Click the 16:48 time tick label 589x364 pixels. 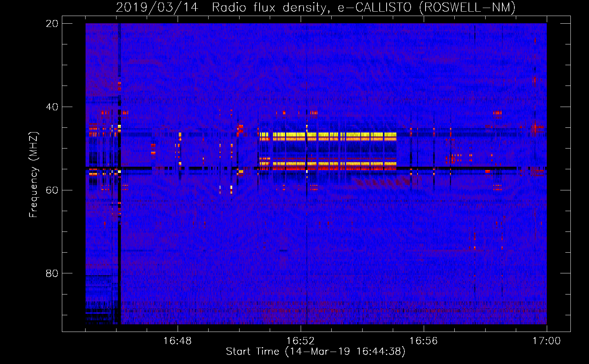click(x=177, y=341)
